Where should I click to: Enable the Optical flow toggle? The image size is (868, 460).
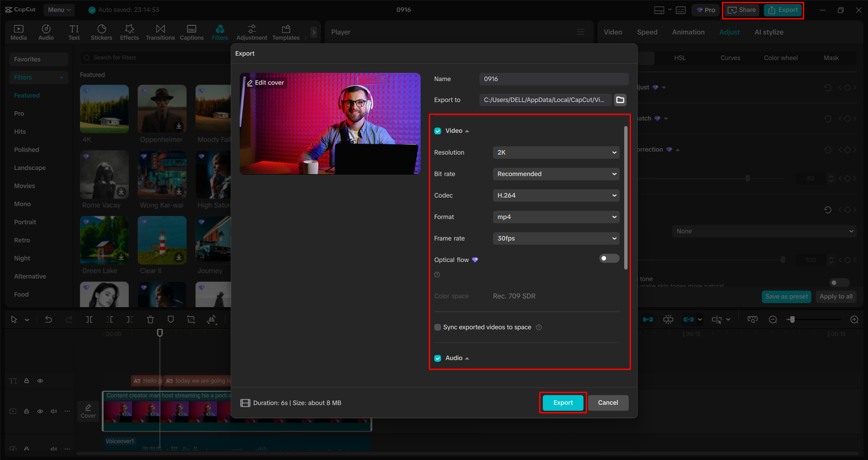(609, 258)
